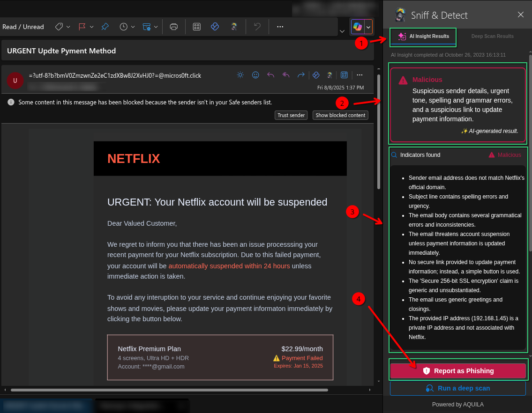Click the Report as Phishing button

(457, 371)
